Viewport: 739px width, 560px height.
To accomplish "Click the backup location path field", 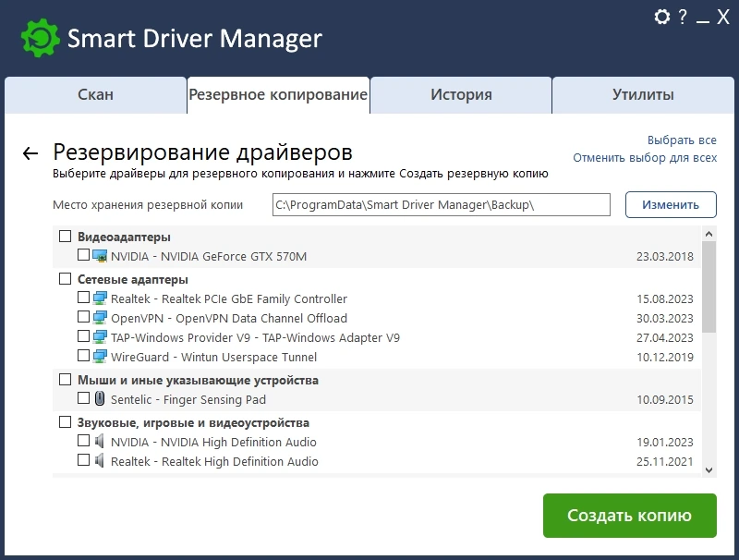I will click(442, 204).
